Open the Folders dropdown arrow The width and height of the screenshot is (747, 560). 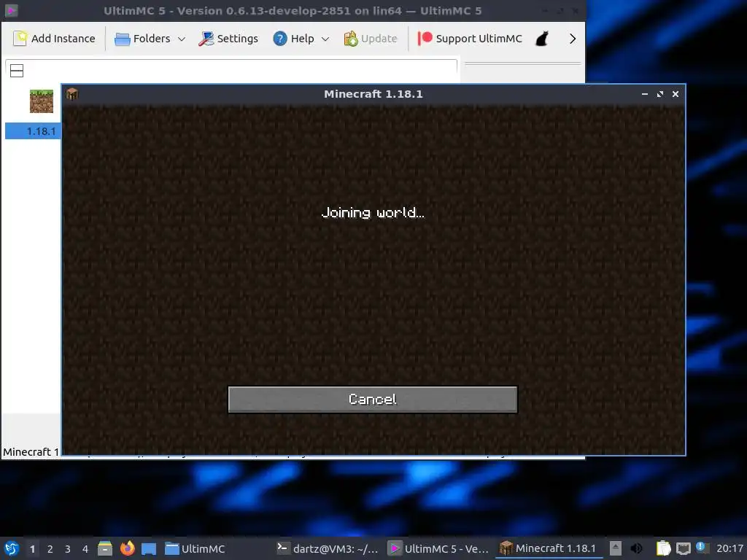point(182,39)
